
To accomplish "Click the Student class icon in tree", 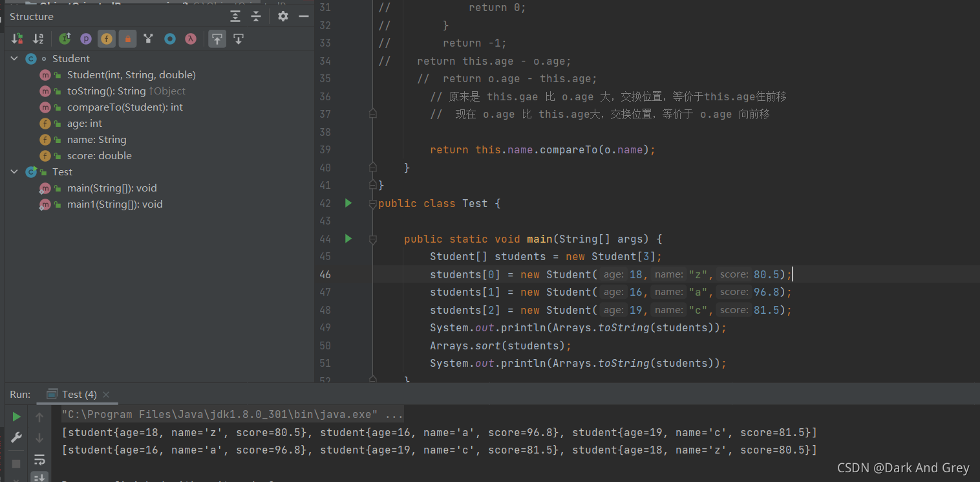I will [x=30, y=59].
